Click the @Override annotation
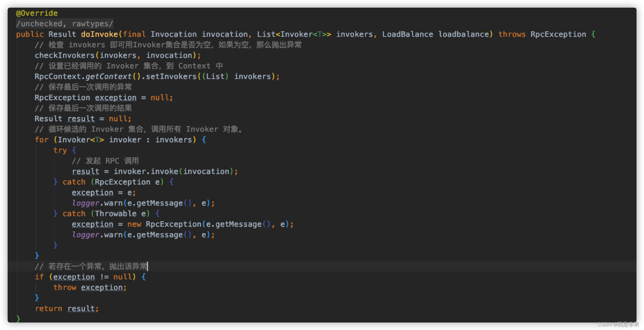The image size is (644, 330). [x=37, y=13]
